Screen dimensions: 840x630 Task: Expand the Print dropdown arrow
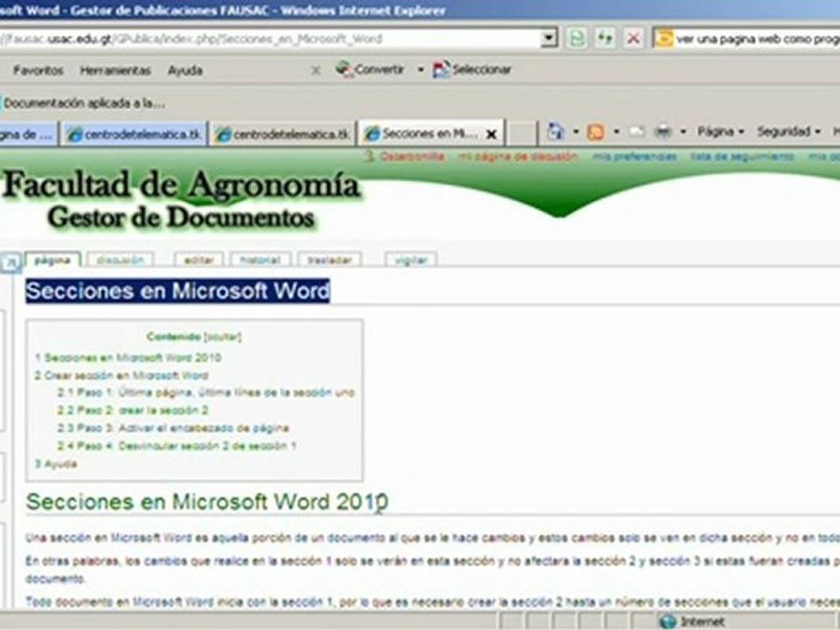point(683,132)
